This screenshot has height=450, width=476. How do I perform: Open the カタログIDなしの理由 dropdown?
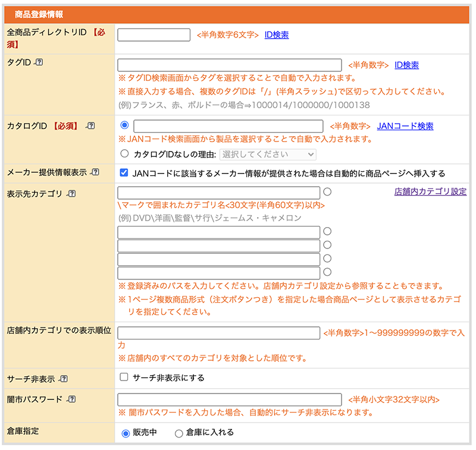pyautogui.click(x=268, y=155)
